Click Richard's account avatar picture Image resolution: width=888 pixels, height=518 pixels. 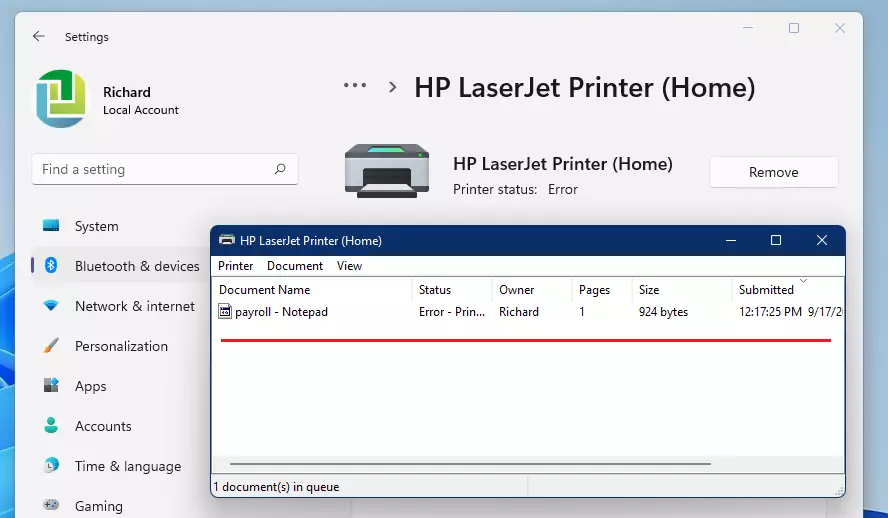click(x=61, y=99)
